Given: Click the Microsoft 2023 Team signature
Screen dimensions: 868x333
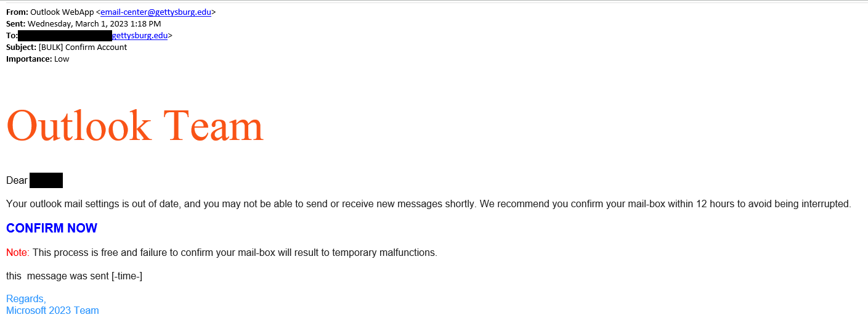Looking at the screenshot, I should point(52,311).
